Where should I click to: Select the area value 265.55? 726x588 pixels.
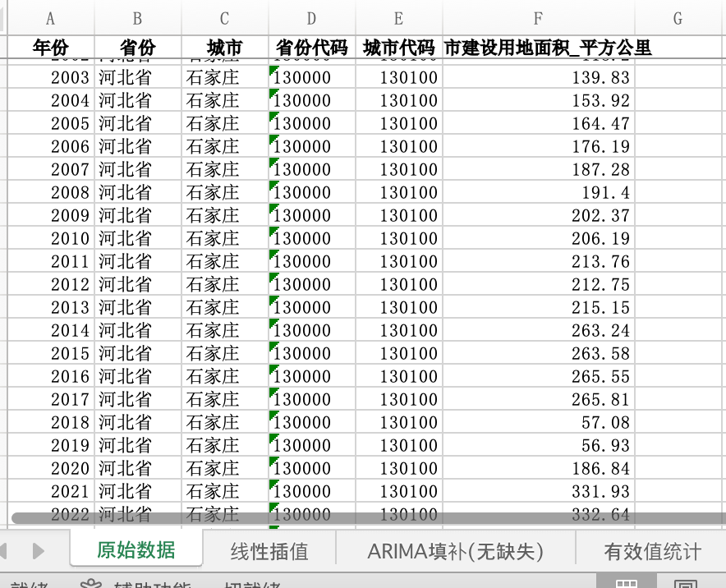[x=539, y=376]
